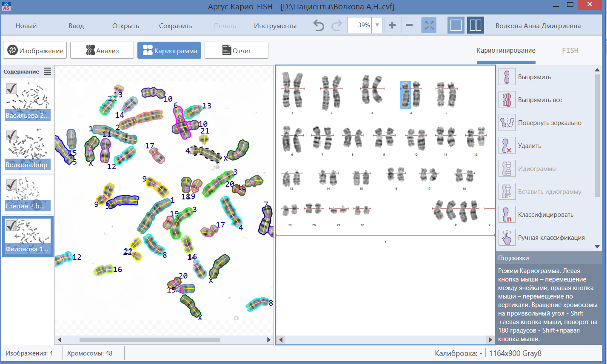Image resolution: width=607 pixels, height=364 pixels.
Task: Open the Инструменты menu
Action: (275, 26)
